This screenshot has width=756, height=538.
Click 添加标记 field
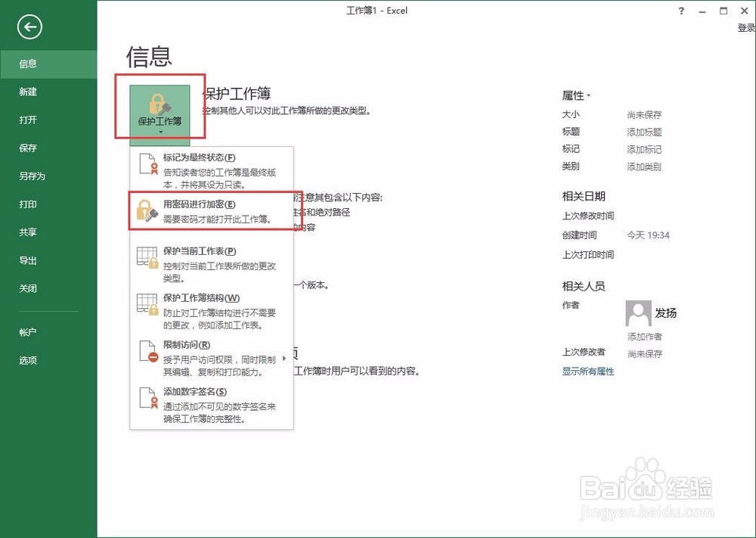coord(644,150)
